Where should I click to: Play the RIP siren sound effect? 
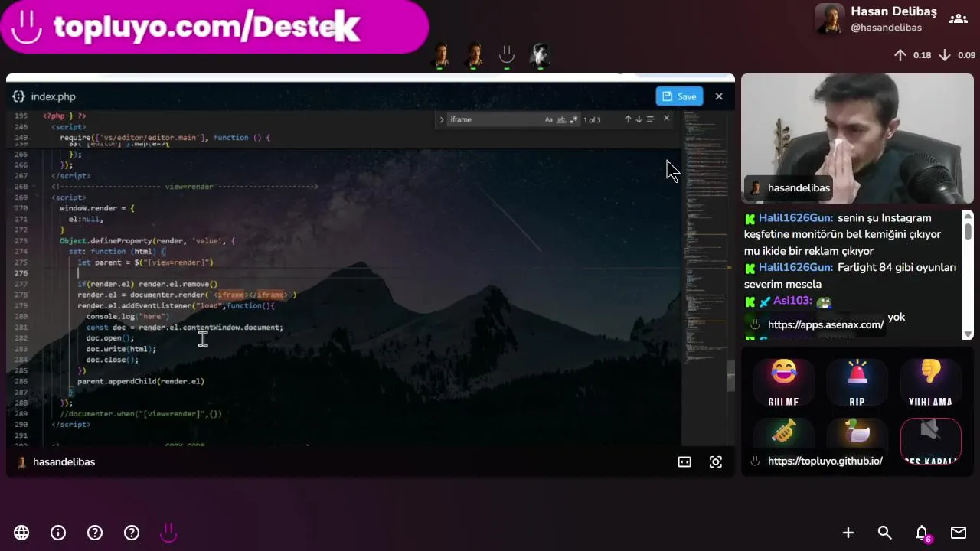(857, 383)
